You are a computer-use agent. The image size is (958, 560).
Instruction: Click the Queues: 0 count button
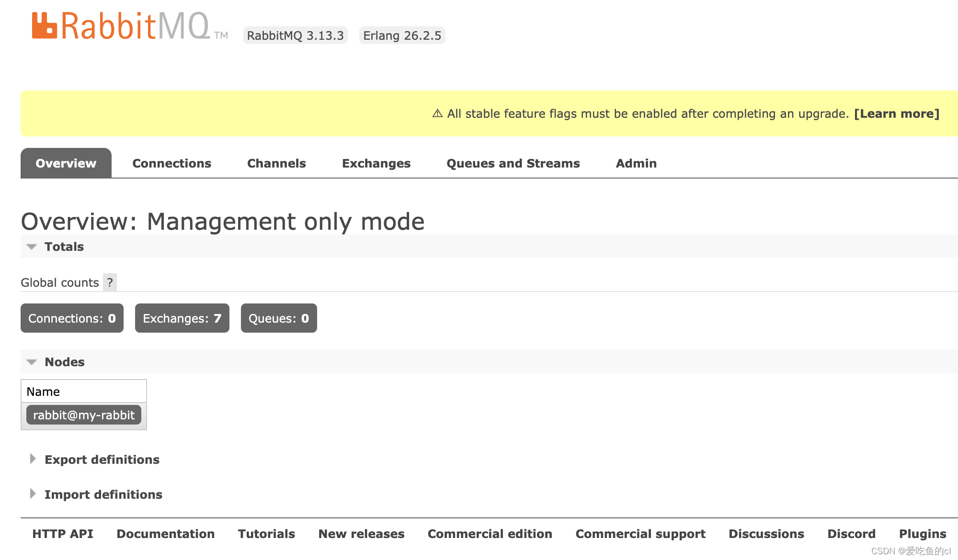[279, 318]
